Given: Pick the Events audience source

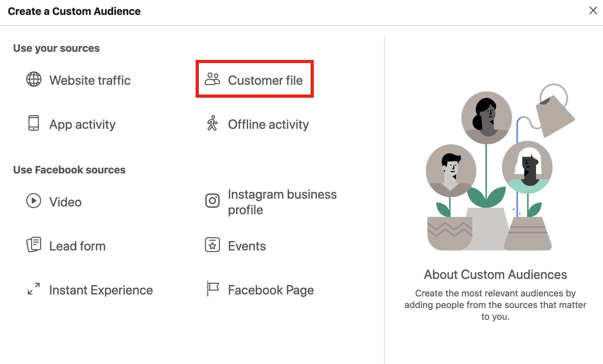Looking at the screenshot, I should [246, 246].
